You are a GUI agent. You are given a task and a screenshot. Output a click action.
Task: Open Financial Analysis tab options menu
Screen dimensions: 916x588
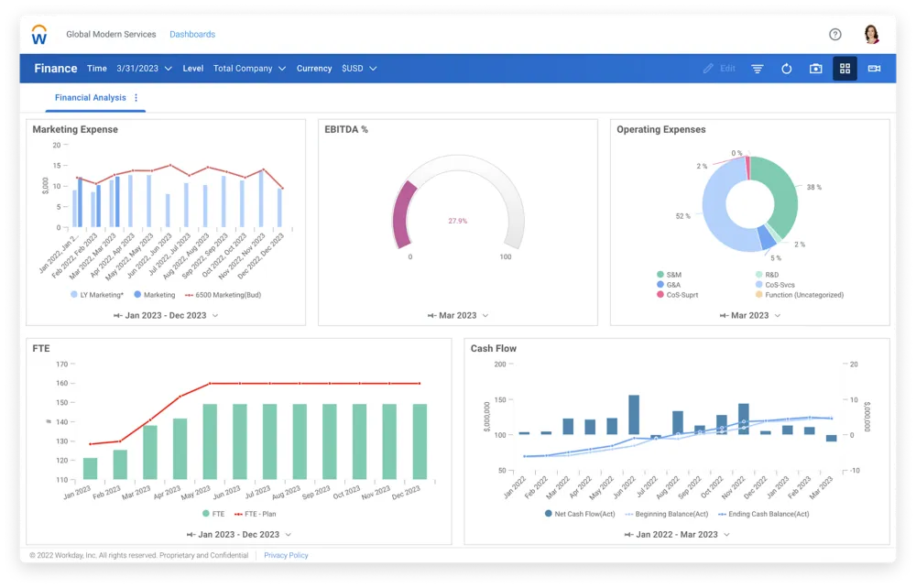[136, 98]
